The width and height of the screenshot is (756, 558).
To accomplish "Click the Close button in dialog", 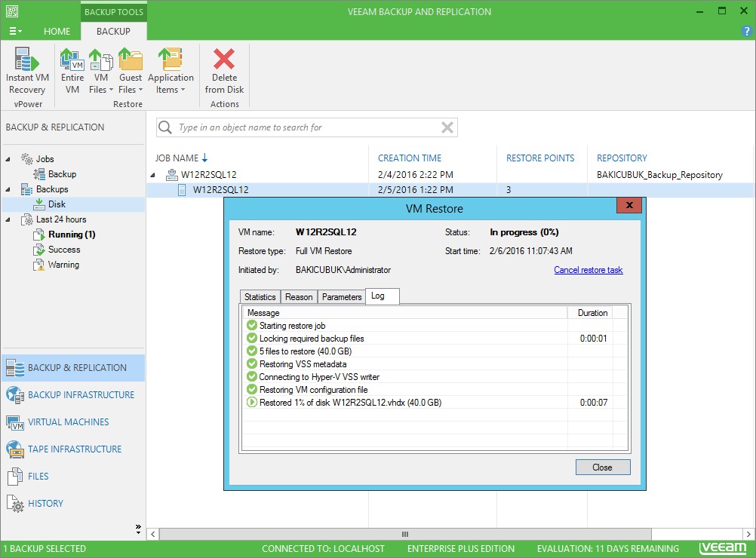I will click(x=603, y=468).
